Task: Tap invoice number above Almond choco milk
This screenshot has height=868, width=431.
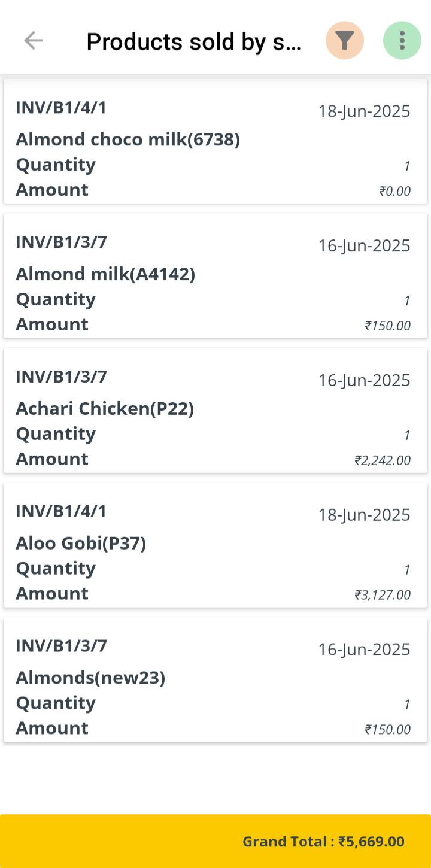Action: click(x=61, y=108)
